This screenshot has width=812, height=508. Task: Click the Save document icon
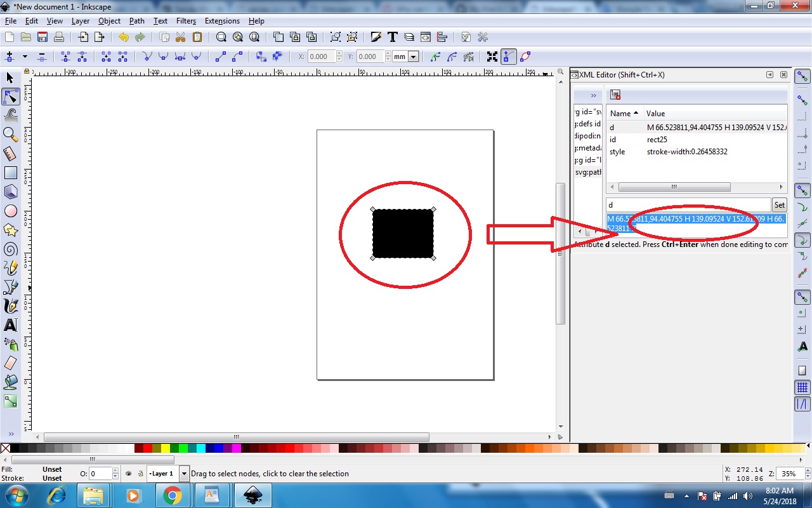pos(43,37)
